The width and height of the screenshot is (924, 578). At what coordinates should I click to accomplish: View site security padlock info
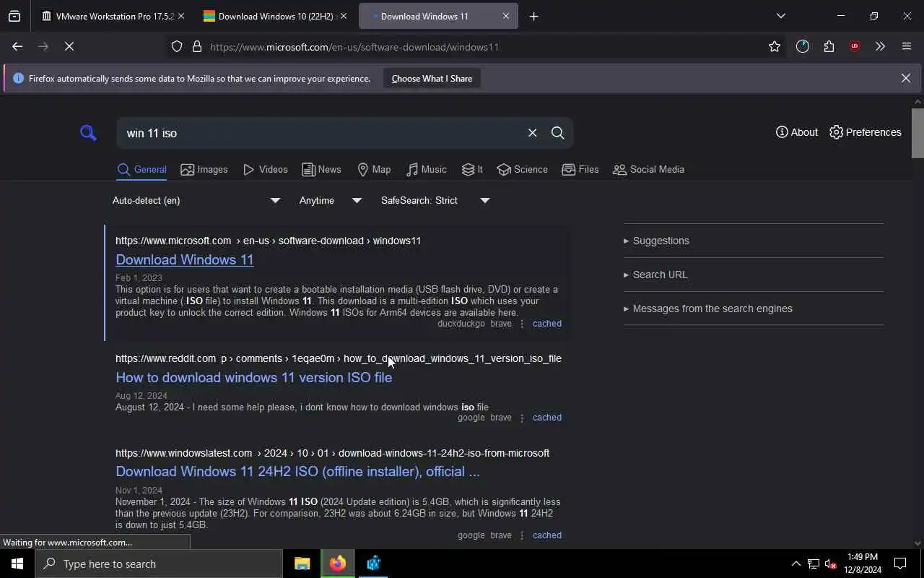click(x=197, y=47)
